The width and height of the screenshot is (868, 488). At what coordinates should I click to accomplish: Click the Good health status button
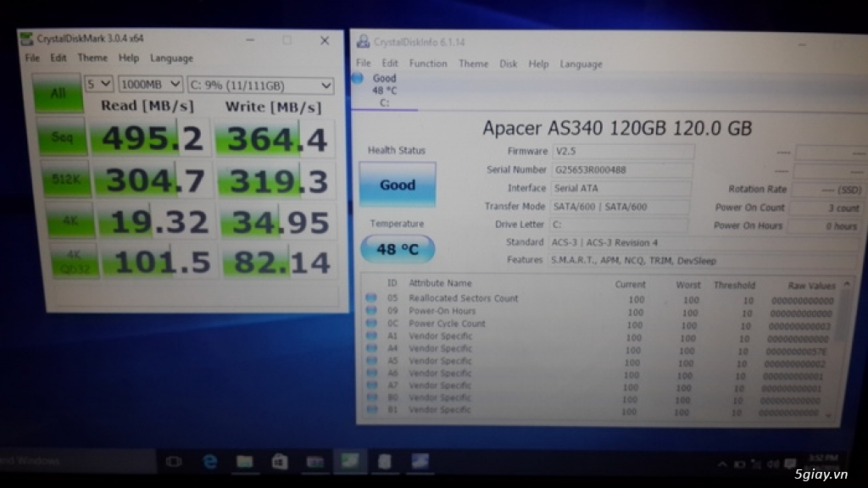click(x=397, y=184)
